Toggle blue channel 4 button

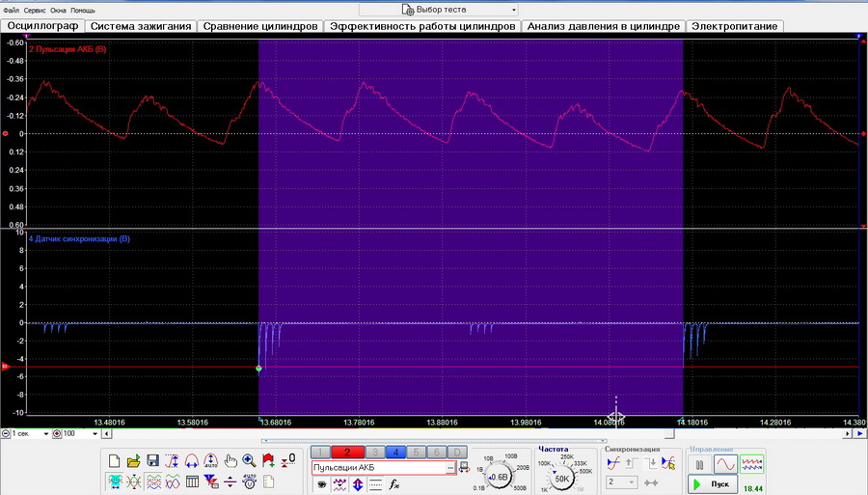395,453
